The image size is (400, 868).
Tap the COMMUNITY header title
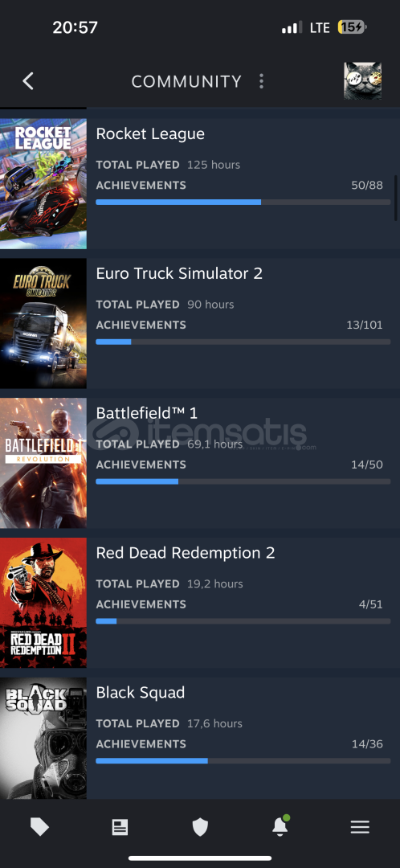click(x=186, y=81)
